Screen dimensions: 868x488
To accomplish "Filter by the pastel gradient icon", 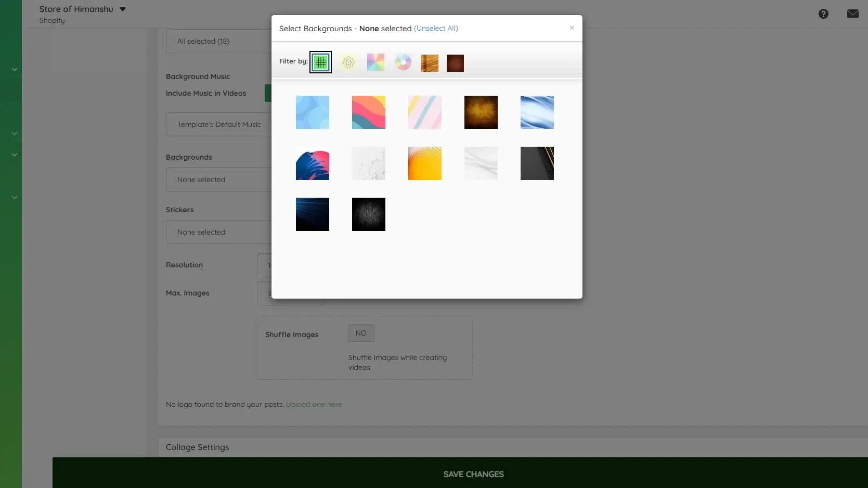I will (x=375, y=62).
